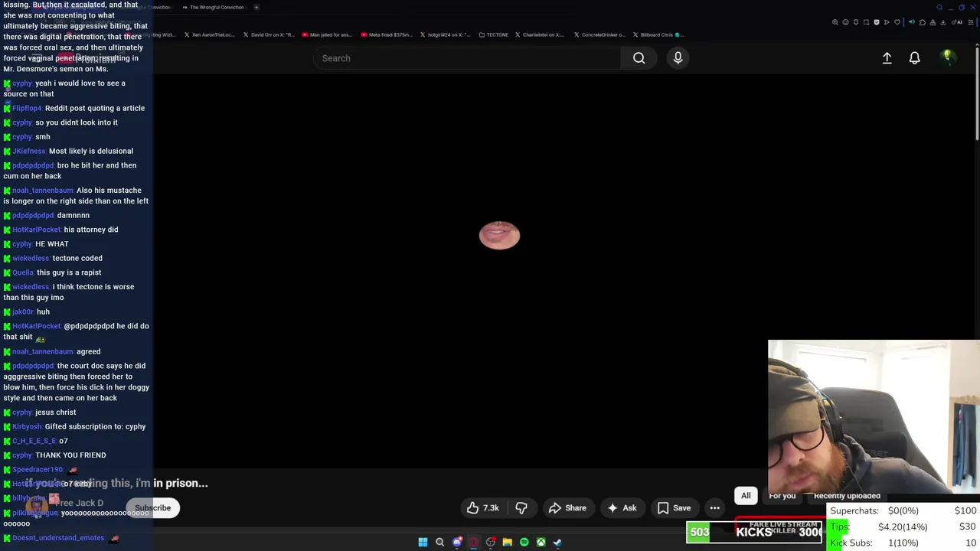Viewport: 980px width, 551px height.
Task: Open the hotgirl#24 on X bookmark
Action: (x=445, y=34)
